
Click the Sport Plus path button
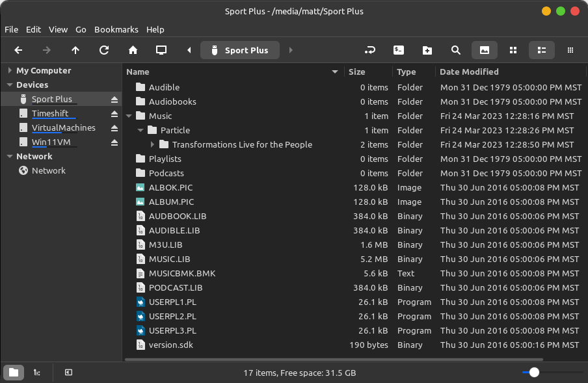coord(239,50)
